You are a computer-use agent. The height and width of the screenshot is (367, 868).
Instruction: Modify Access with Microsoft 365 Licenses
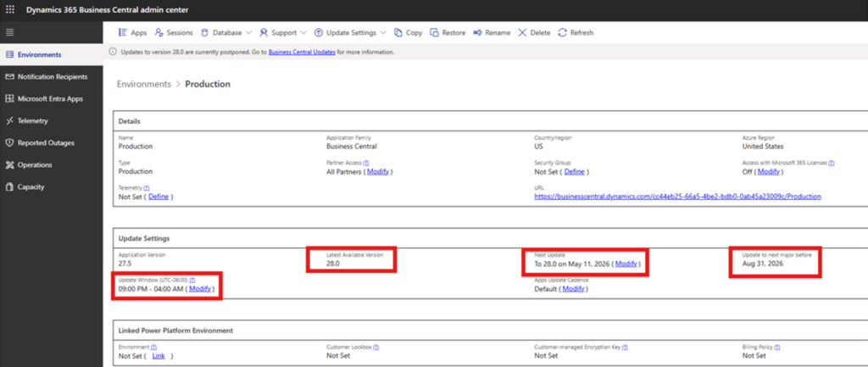point(768,171)
